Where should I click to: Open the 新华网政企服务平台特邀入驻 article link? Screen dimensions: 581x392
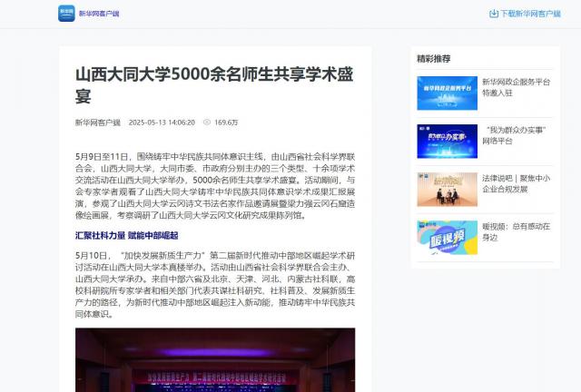coord(516,87)
